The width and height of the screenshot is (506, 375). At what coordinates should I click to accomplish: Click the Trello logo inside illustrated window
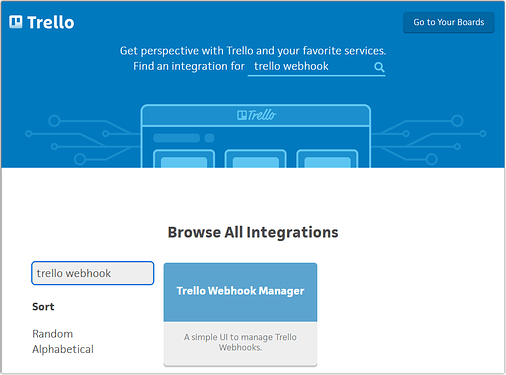[256, 115]
